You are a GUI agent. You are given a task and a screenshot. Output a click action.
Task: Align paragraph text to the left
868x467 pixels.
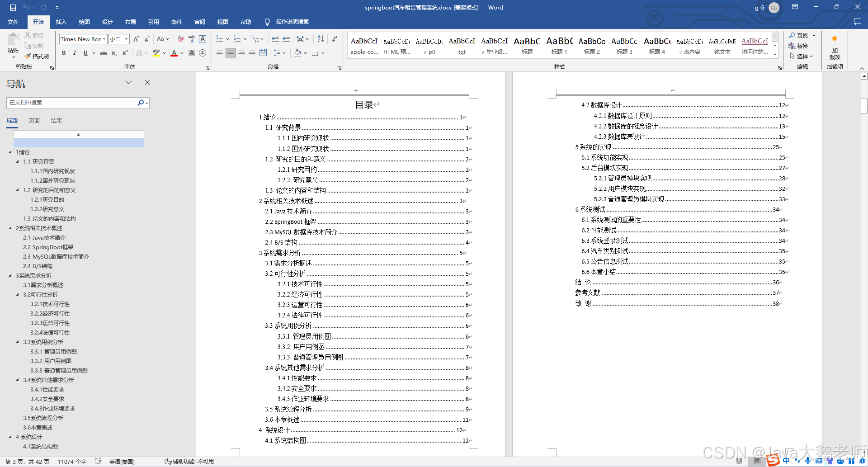point(220,53)
